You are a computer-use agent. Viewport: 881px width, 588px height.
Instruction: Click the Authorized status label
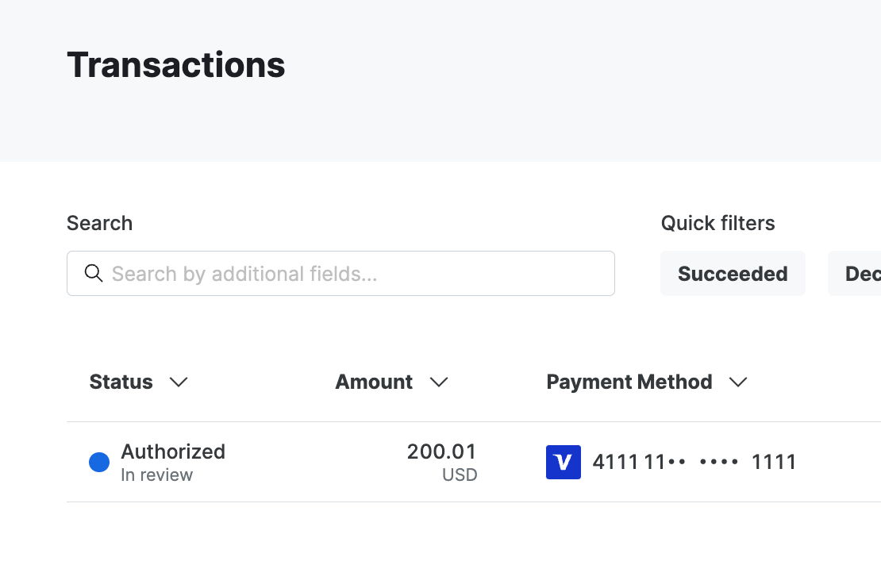pyautogui.click(x=173, y=452)
